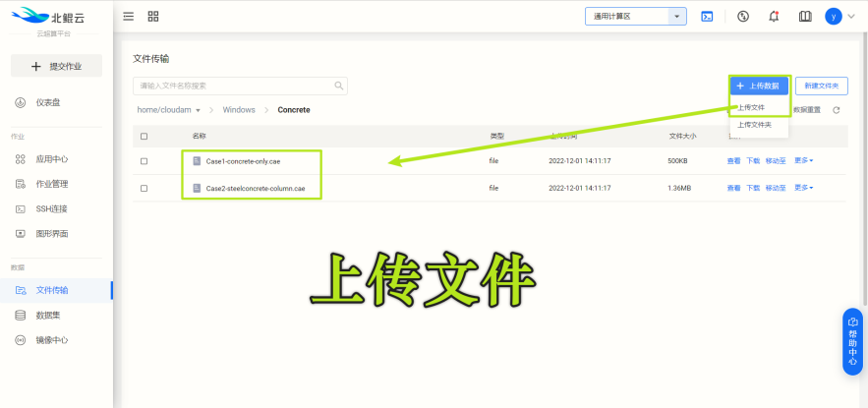Click the 新建文件夹 button
The image size is (868, 408).
[822, 86]
